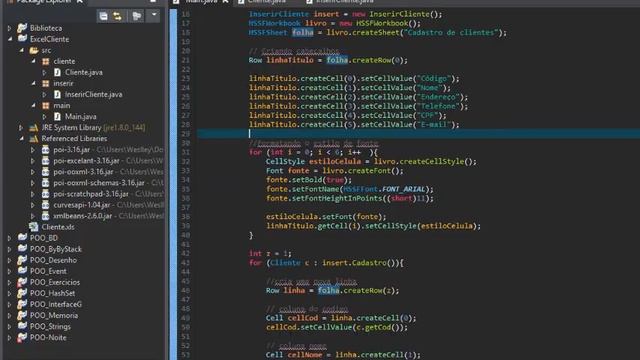Click 'cellCod.setCellValue' on line 50
The height and width of the screenshot is (360, 640).
point(309,327)
